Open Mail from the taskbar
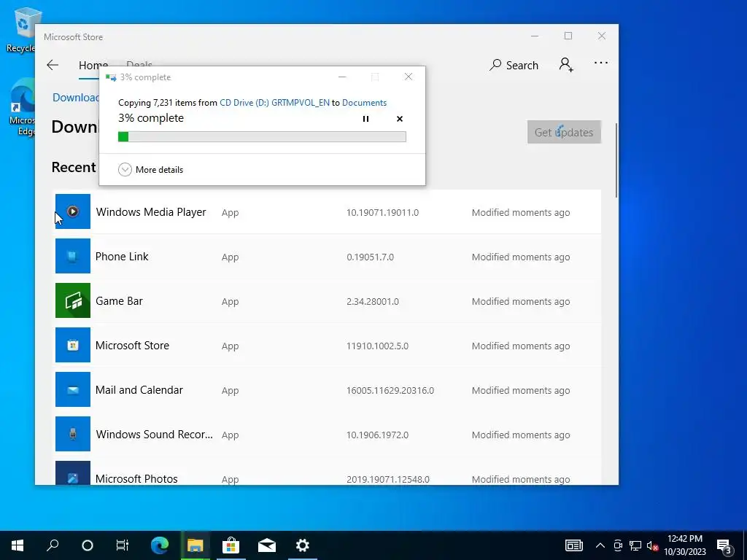This screenshot has width=747, height=560. [x=267, y=545]
